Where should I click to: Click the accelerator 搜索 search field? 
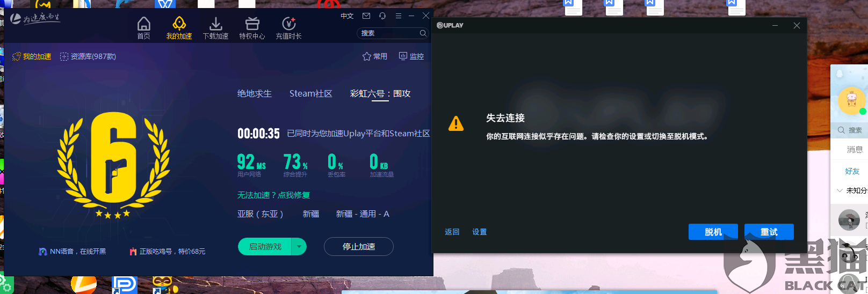(392, 33)
